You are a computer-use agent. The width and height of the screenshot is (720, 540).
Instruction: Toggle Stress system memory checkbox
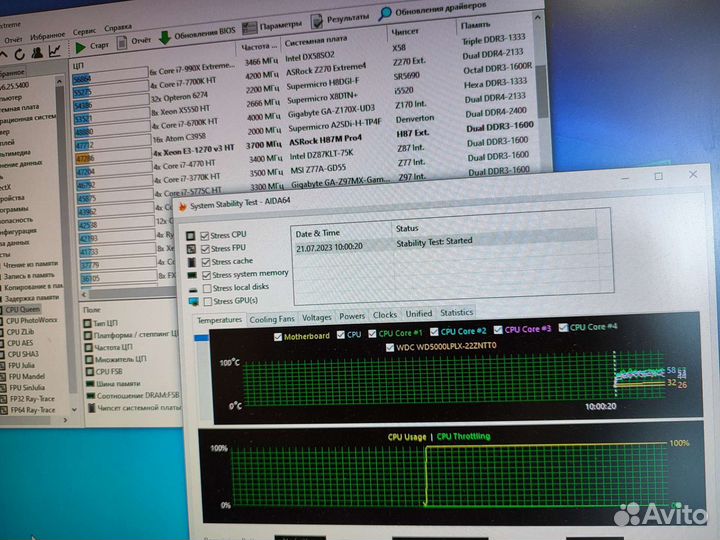[x=207, y=275]
